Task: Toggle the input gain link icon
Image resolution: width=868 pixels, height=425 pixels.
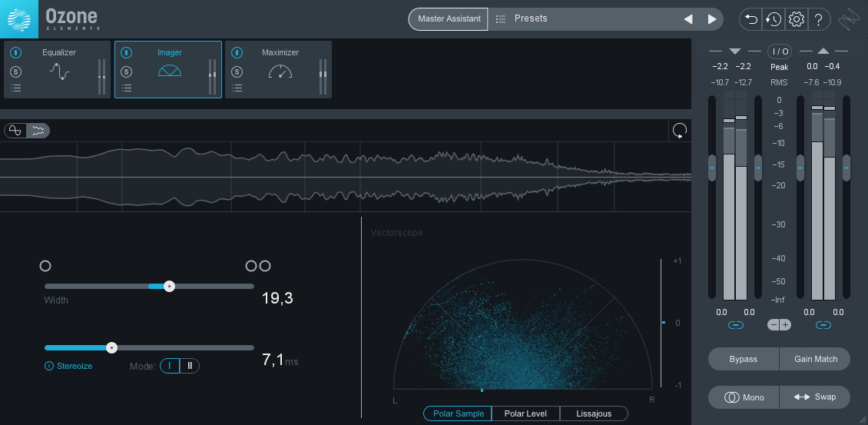Action: click(736, 325)
